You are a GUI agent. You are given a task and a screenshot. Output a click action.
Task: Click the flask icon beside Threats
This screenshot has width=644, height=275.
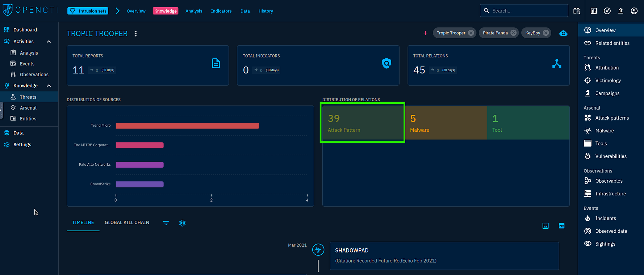(x=13, y=97)
